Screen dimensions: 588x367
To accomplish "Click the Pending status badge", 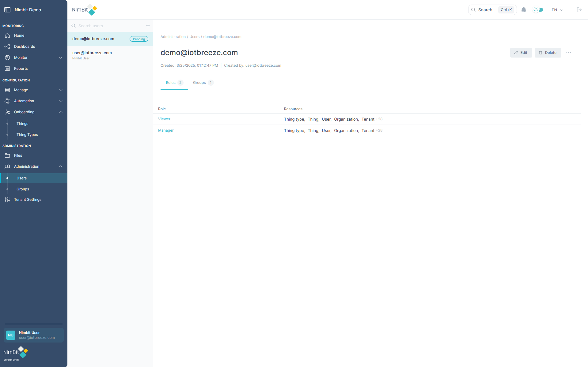I will (x=138, y=39).
